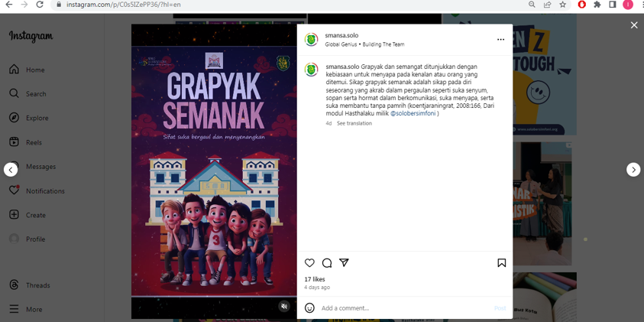The image size is (644, 322).
Task: Go to the previous post arrow
Action: 11,170
